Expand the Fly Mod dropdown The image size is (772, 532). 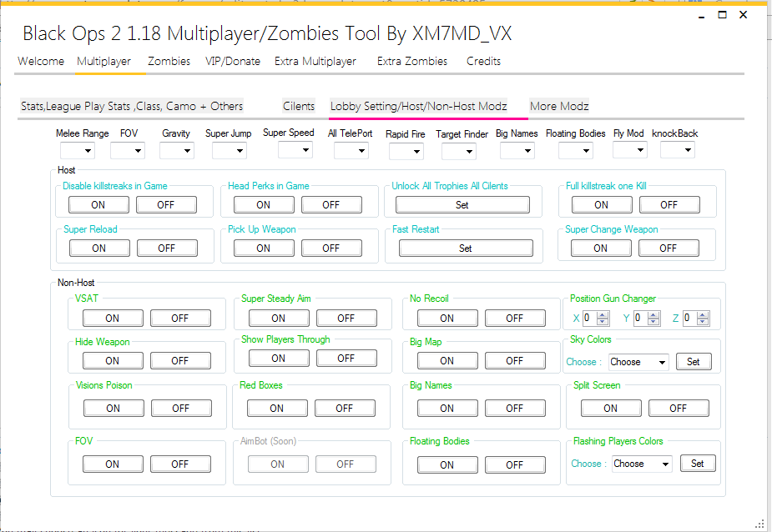[630, 149]
